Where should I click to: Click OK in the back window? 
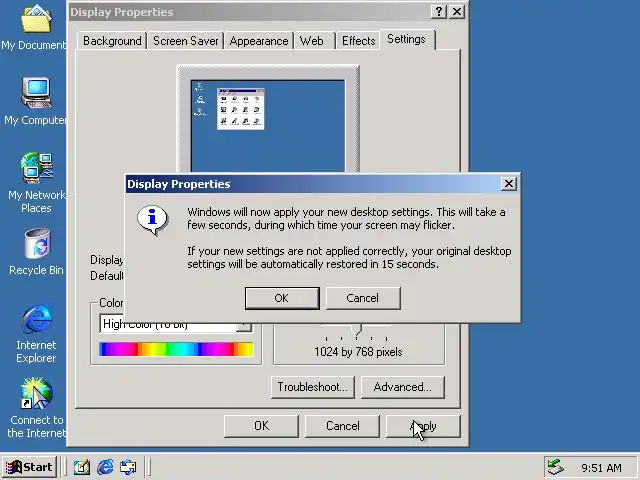pyautogui.click(x=261, y=426)
